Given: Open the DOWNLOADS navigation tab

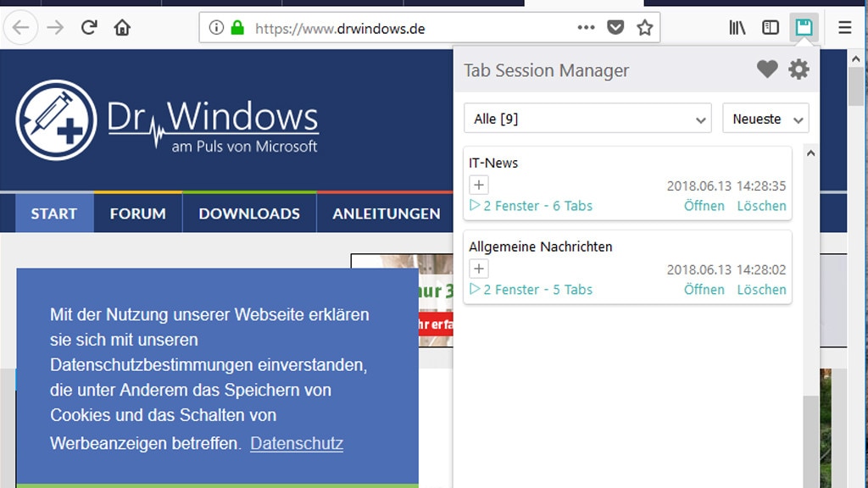Looking at the screenshot, I should 249,213.
